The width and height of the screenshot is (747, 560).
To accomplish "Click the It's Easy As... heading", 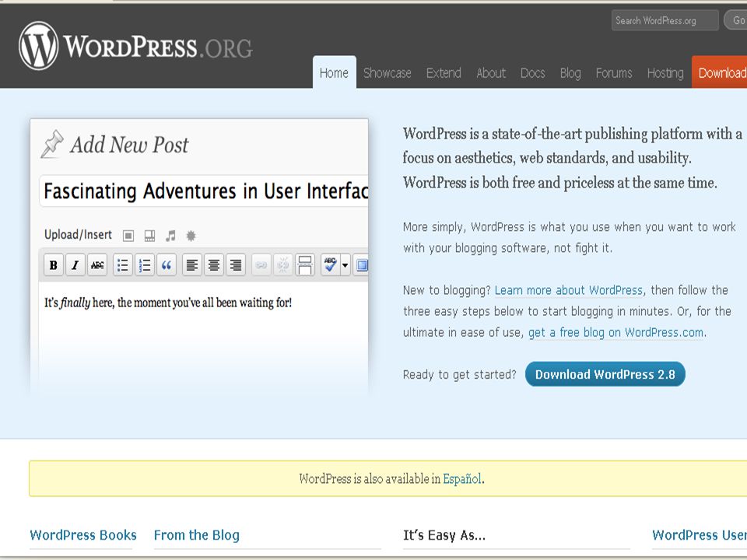I will (444, 535).
